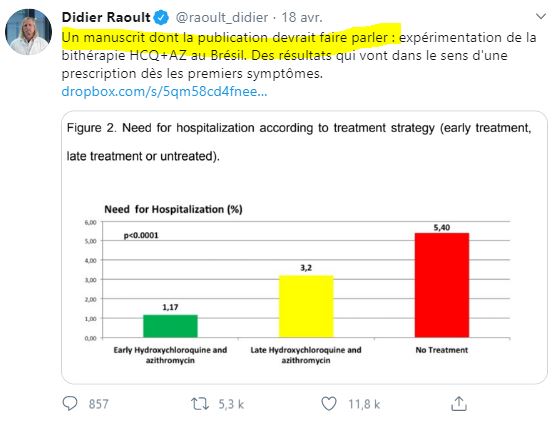Click the 5,3 k retweet count

point(231,404)
